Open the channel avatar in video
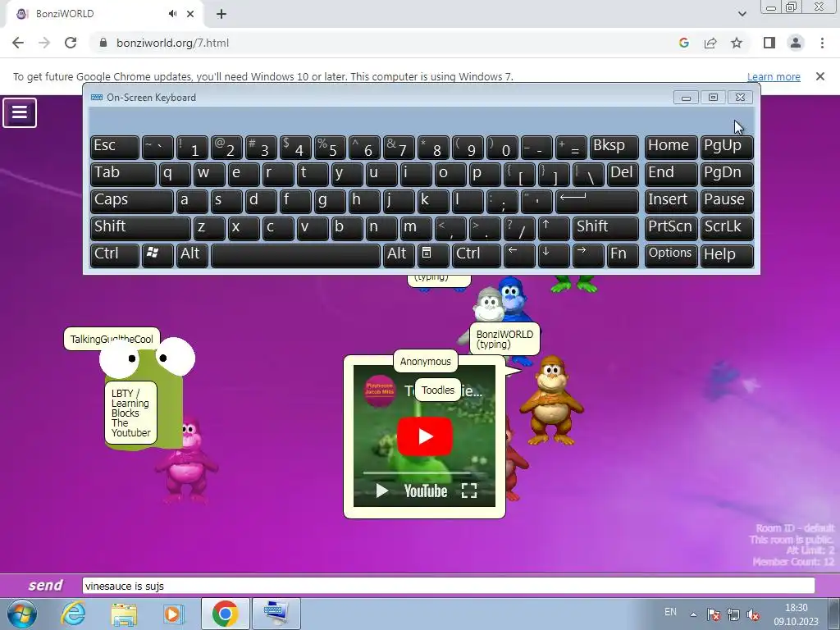The image size is (840, 630). 379,390
